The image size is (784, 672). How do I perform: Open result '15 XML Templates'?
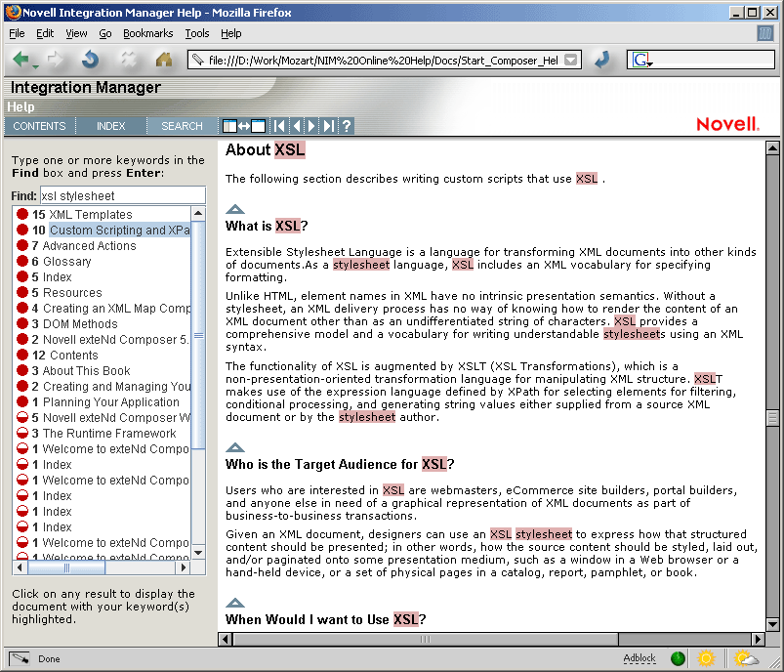pos(82,214)
